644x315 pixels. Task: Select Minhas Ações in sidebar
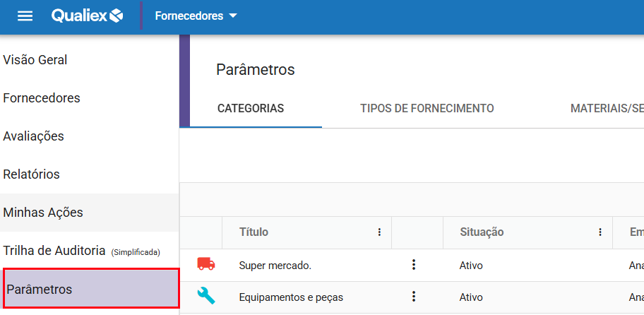pyautogui.click(x=43, y=213)
